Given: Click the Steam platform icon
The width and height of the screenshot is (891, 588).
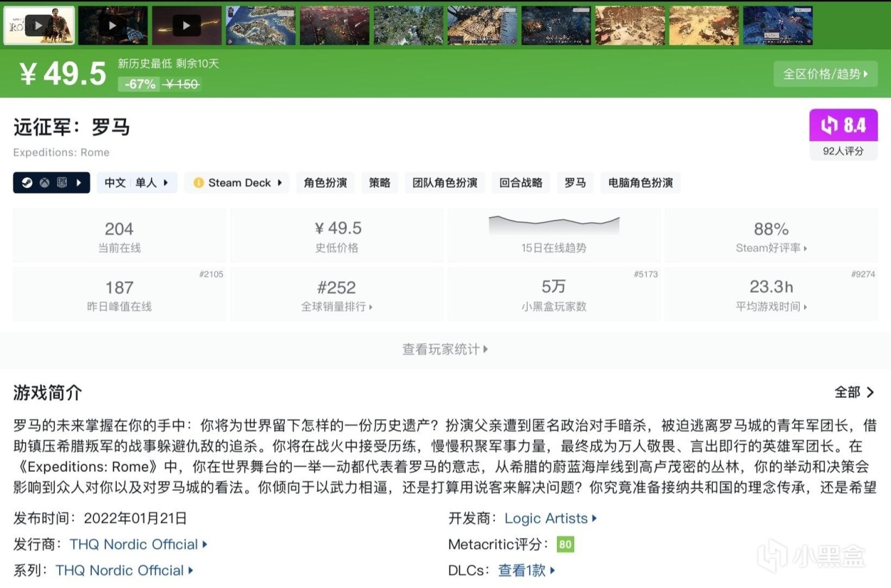Looking at the screenshot, I should coord(26,183).
